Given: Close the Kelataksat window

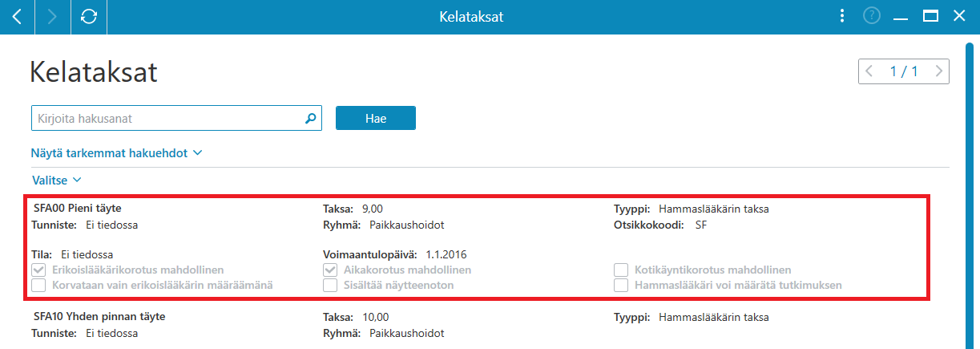Looking at the screenshot, I should pos(959,16).
